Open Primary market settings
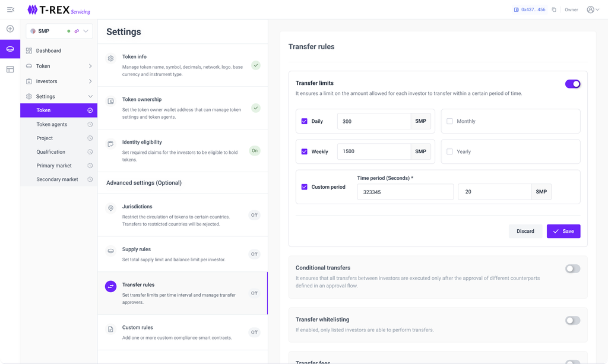 [54, 166]
